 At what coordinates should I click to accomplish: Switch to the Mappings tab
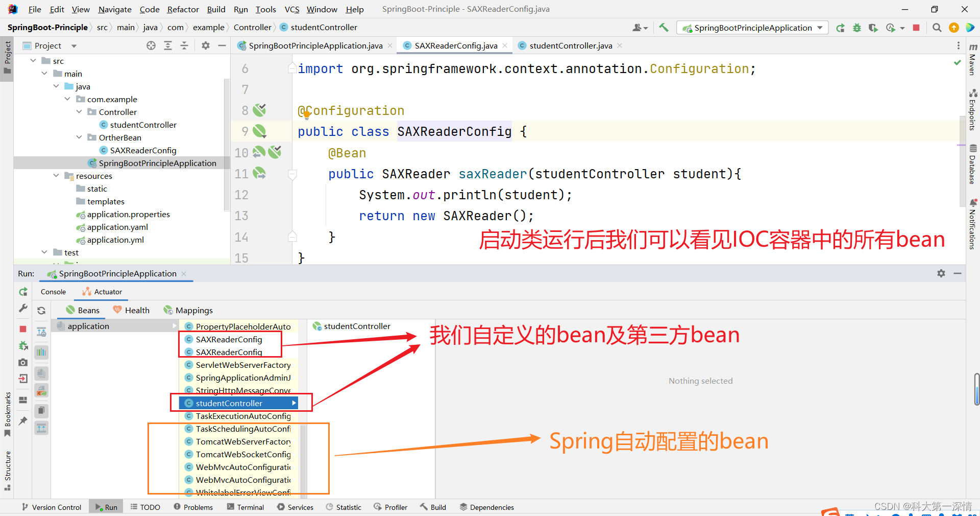(188, 310)
